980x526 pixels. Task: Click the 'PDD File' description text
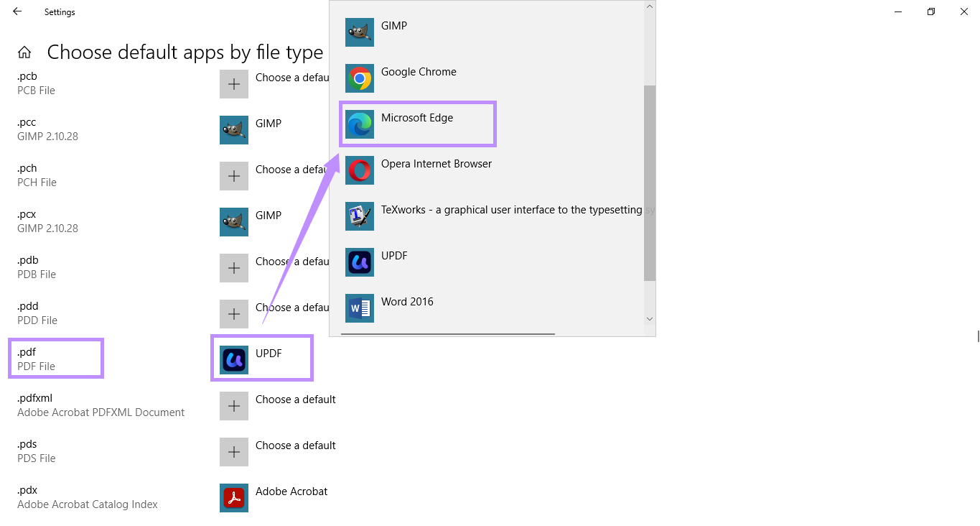(37, 320)
